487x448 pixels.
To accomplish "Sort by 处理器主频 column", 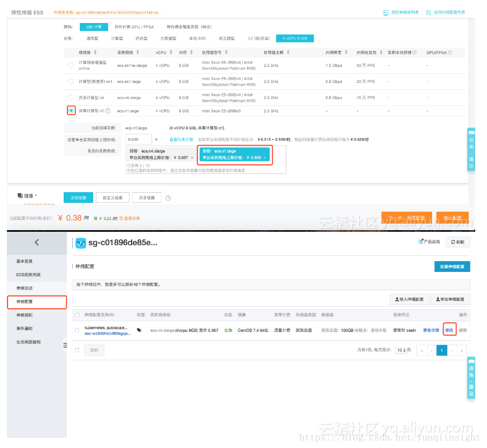I will [288, 52].
